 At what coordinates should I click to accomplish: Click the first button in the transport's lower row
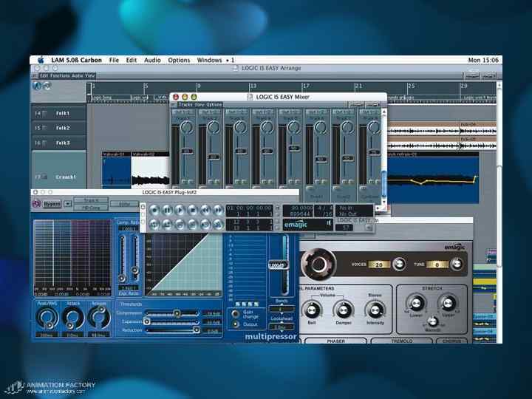click(x=154, y=225)
